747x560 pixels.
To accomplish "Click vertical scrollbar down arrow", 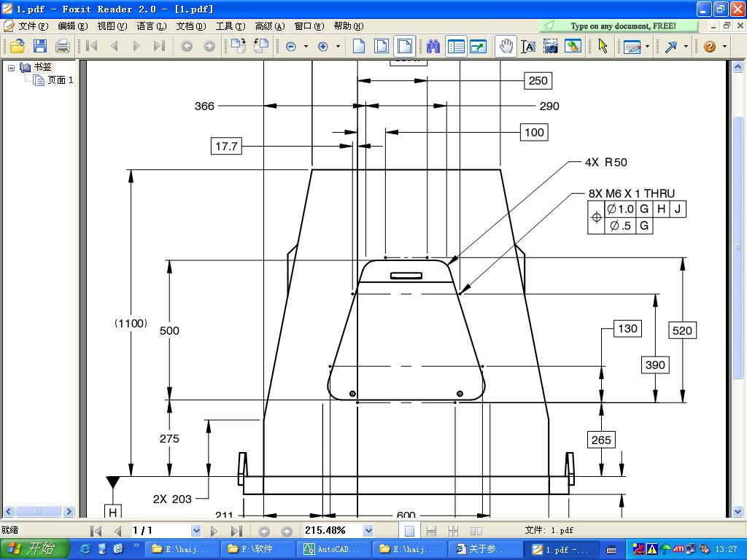I will (x=738, y=512).
